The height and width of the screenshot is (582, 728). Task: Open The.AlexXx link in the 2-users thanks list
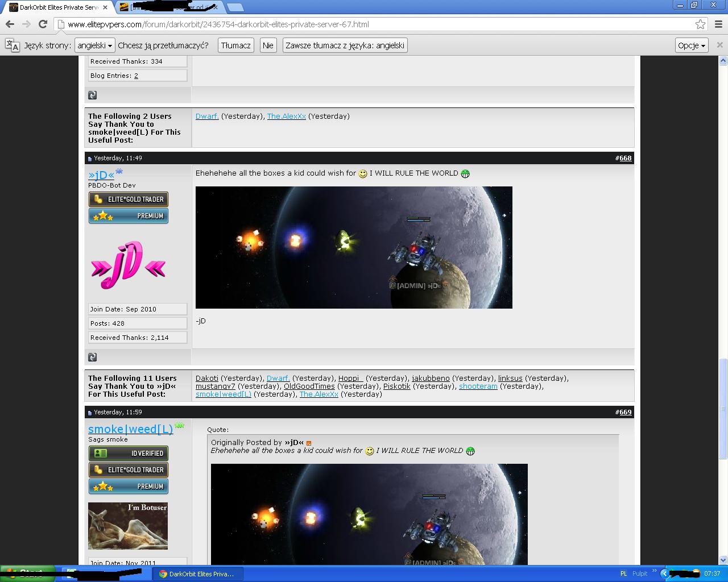click(x=287, y=116)
